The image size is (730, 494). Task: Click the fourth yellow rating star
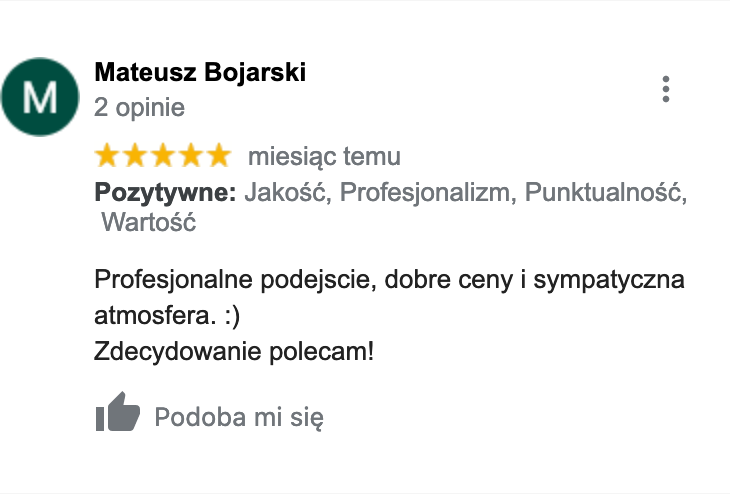[191, 155]
